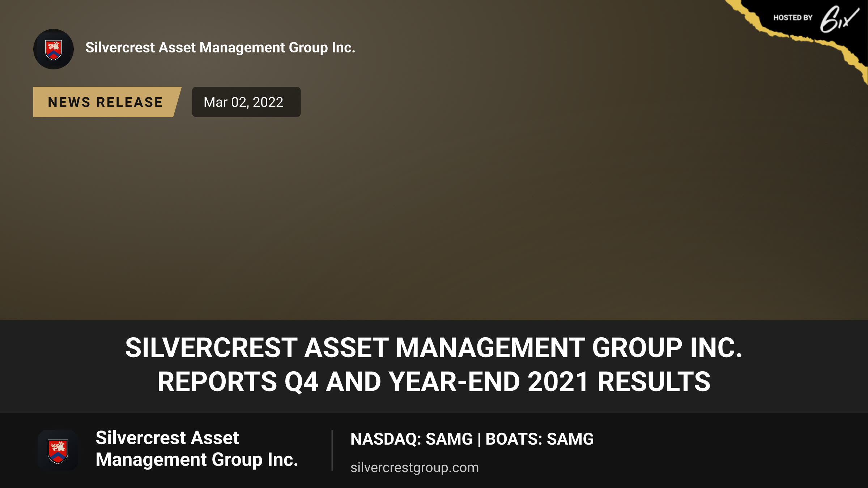The image size is (868, 488).
Task: Click the word Q4 in the headline
Action: click(x=302, y=382)
